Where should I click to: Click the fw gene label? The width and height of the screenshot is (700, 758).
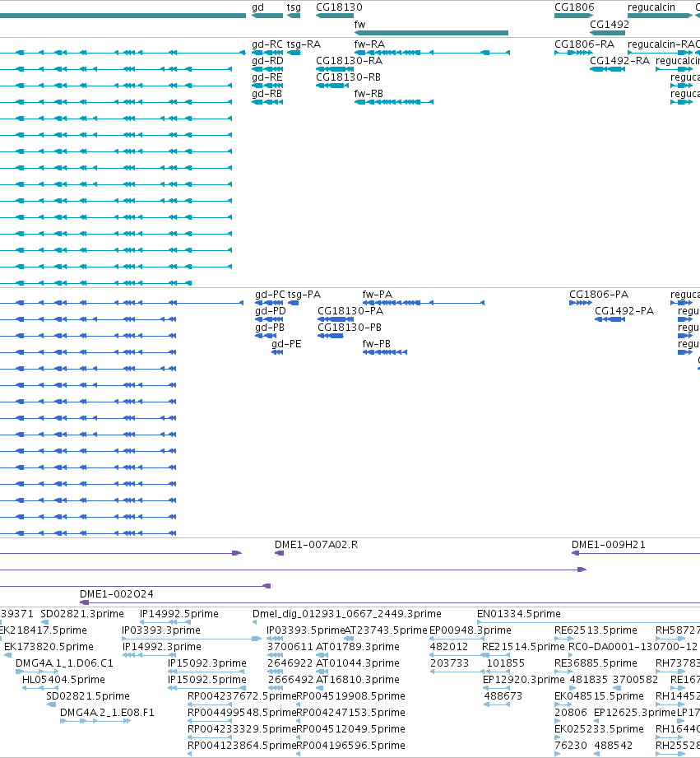point(360,25)
